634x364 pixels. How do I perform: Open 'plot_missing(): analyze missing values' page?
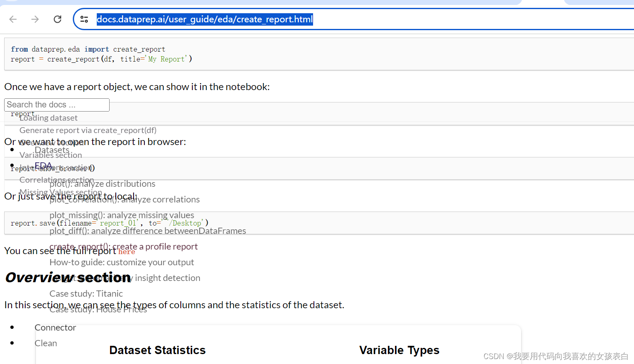pos(122,215)
